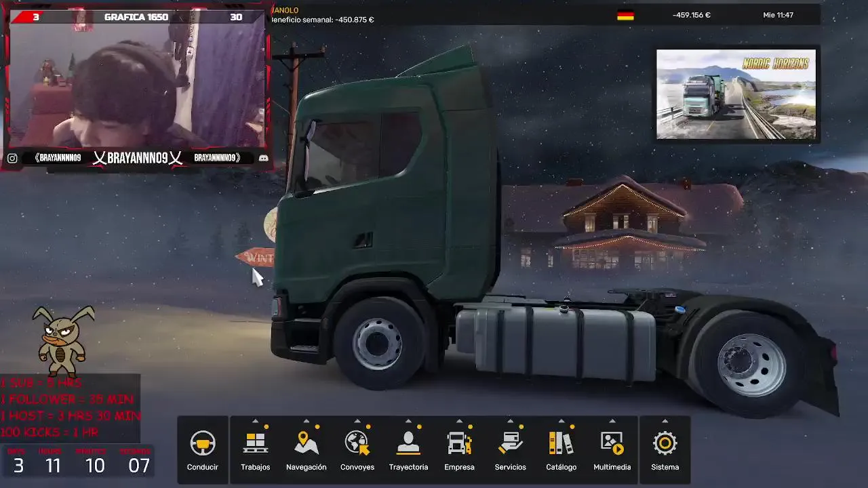Open the Empresa truck company icon

pos(459,443)
